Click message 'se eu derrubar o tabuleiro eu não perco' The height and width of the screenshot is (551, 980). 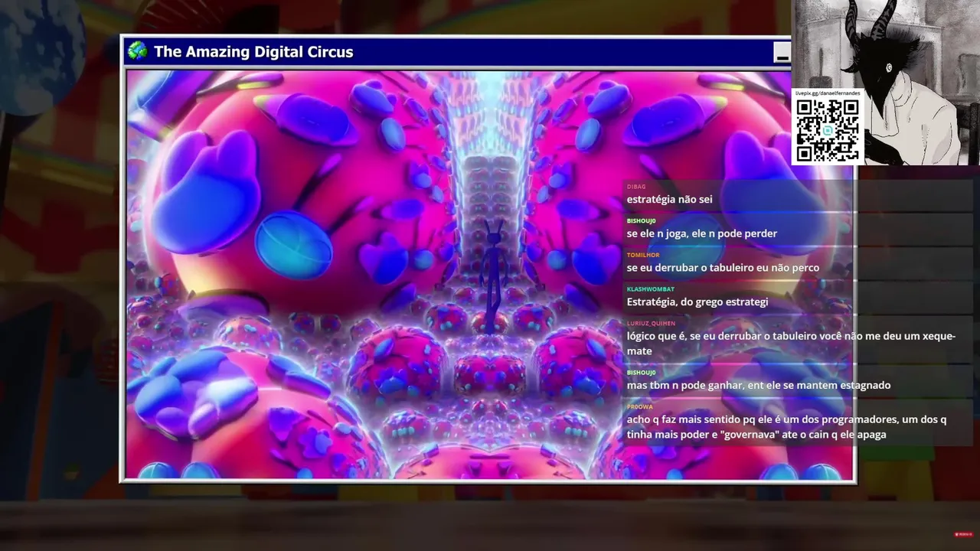coord(723,268)
